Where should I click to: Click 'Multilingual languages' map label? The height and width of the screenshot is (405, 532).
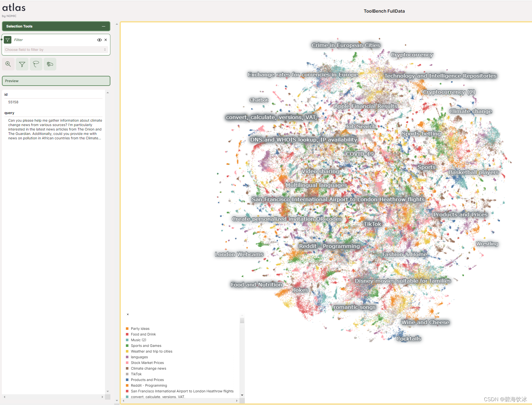(316, 185)
